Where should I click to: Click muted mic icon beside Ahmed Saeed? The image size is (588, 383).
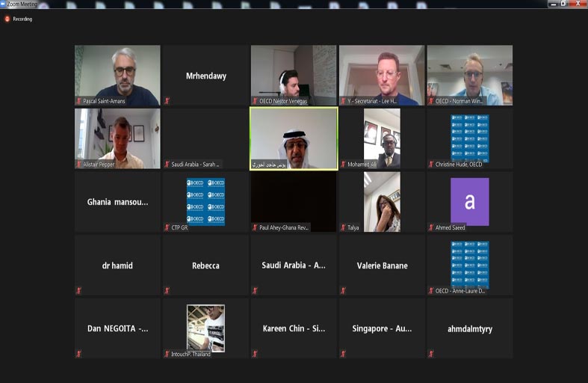pyautogui.click(x=431, y=227)
